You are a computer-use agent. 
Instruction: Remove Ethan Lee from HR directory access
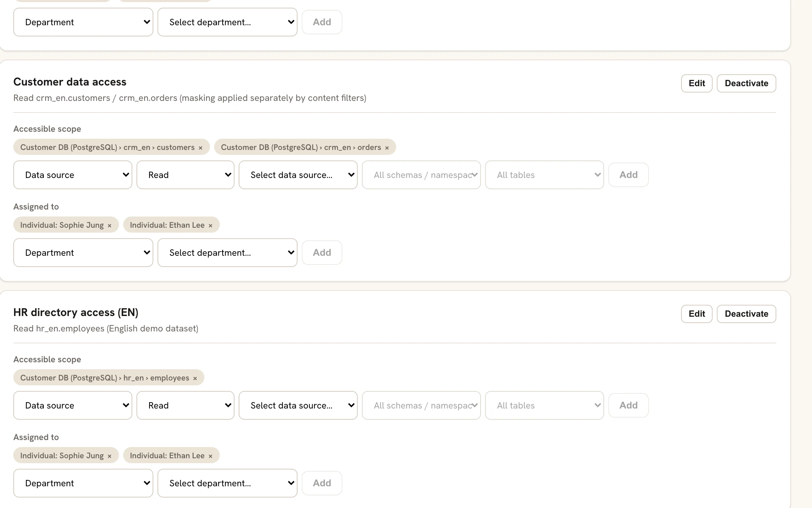pos(210,456)
